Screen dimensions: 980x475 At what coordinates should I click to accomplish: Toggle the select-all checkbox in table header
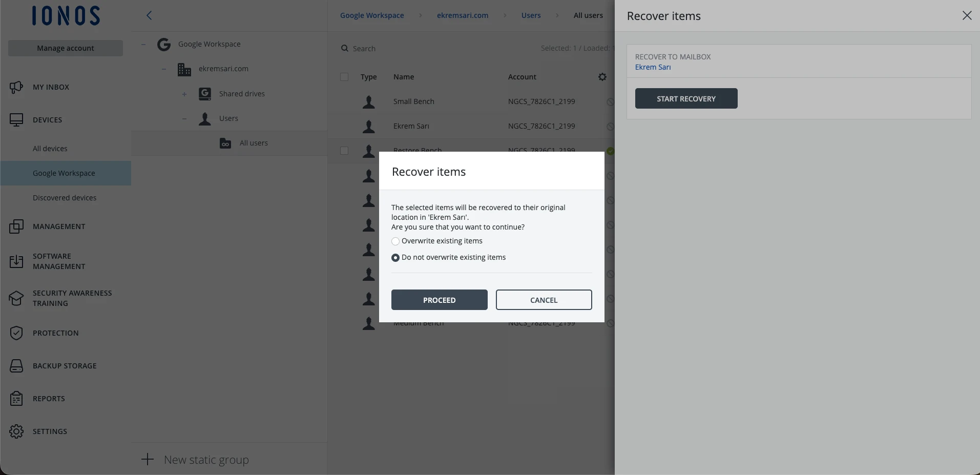(344, 77)
